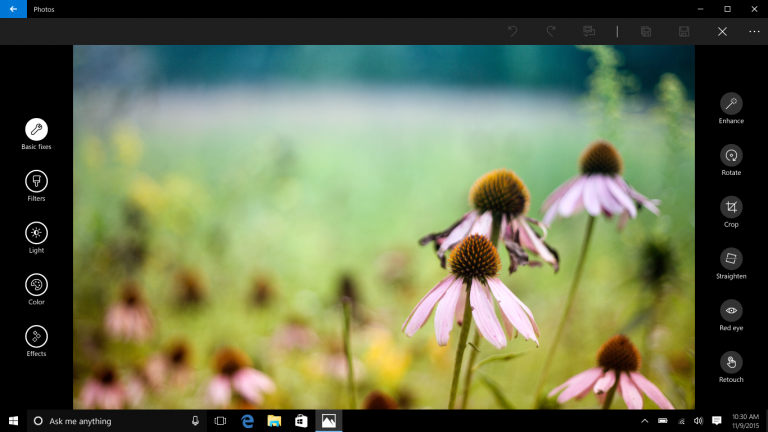Show hidden system tray icons
Screen dimensions: 768x432
click(644, 421)
